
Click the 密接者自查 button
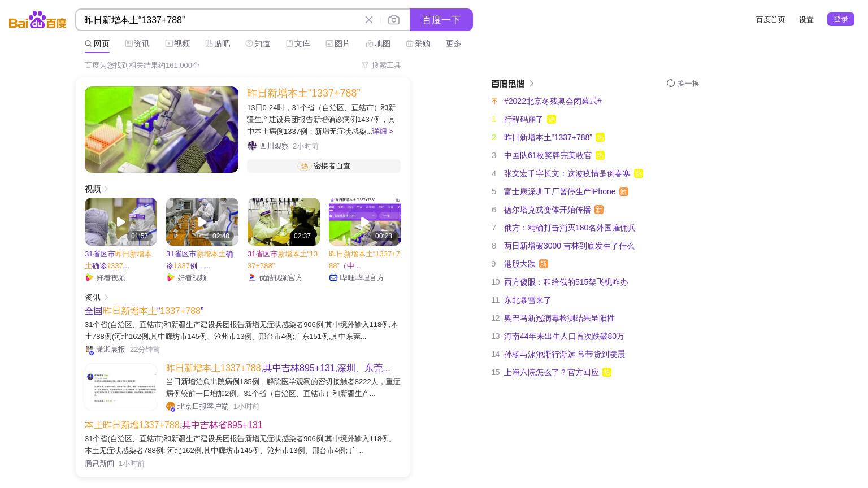[x=324, y=166]
